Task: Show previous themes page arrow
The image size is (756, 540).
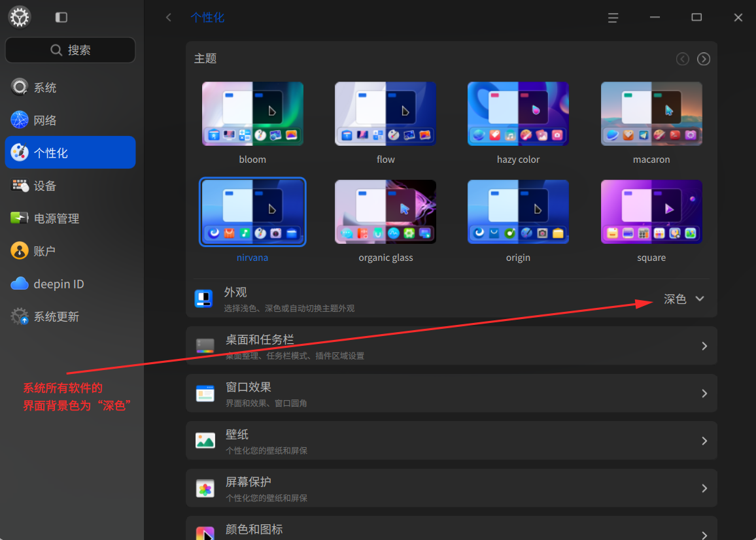Action: (x=683, y=59)
